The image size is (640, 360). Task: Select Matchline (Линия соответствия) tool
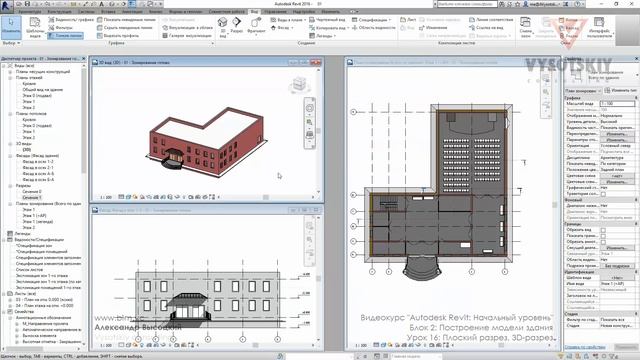coord(491,20)
